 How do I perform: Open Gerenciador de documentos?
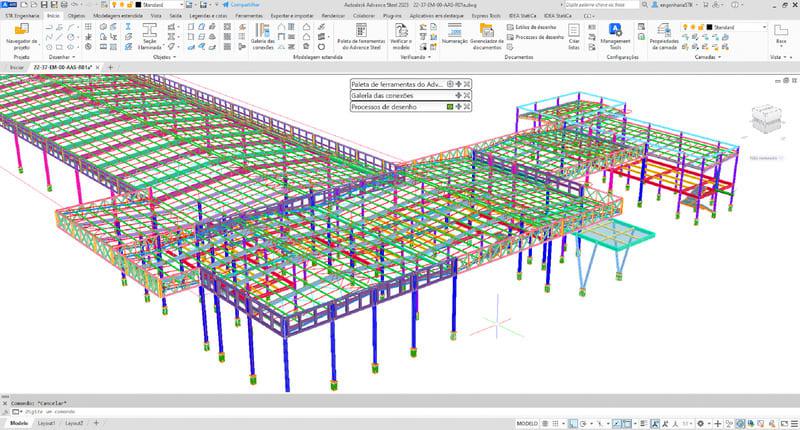pos(487,36)
